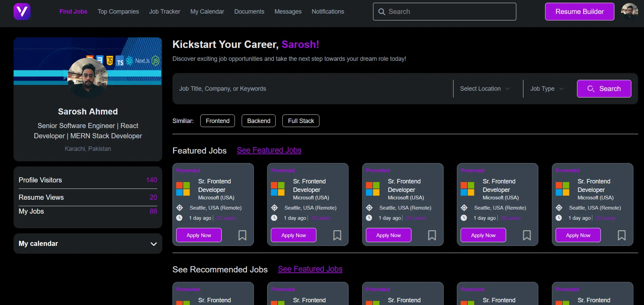644x305 pixels.
Task: Open Documents in navigation
Action: 249,12
